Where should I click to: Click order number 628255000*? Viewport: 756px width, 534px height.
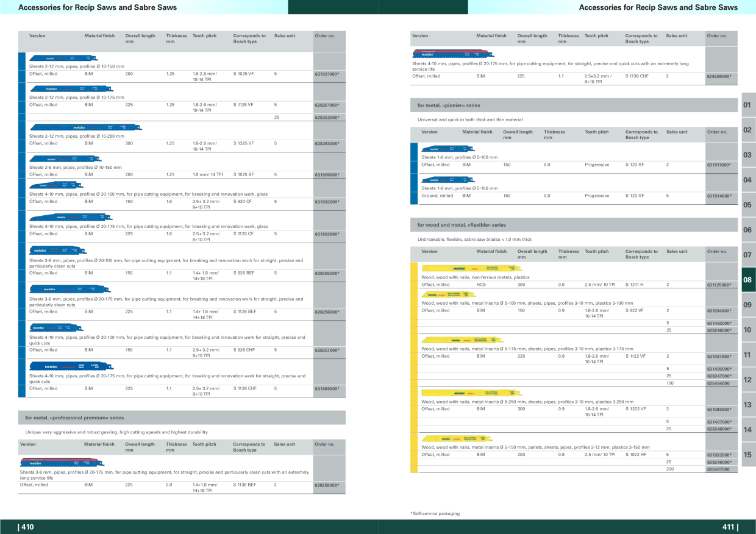click(327, 273)
